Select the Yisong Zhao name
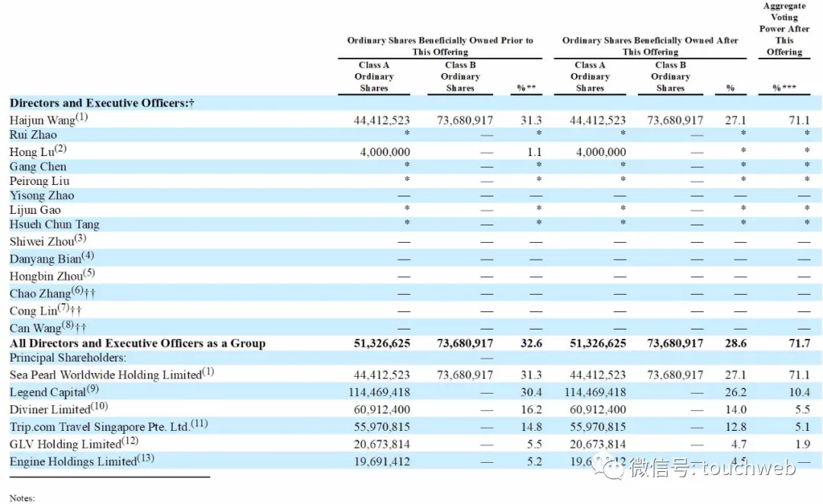 point(42,196)
